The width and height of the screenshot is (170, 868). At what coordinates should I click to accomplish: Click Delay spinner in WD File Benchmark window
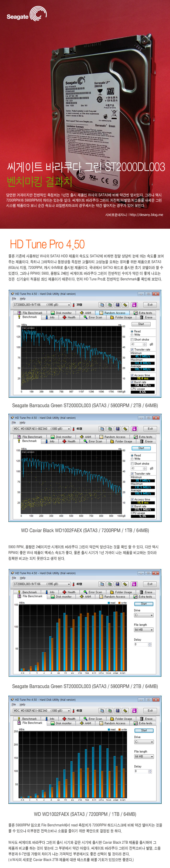[150, 771]
